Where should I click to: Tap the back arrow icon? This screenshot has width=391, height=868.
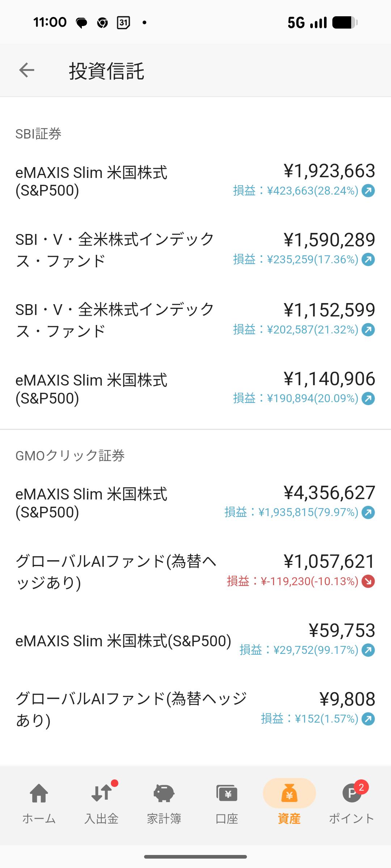(x=26, y=70)
